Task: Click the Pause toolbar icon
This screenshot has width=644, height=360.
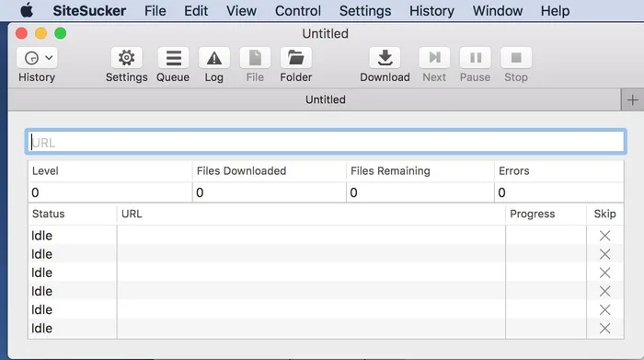Action: (476, 58)
